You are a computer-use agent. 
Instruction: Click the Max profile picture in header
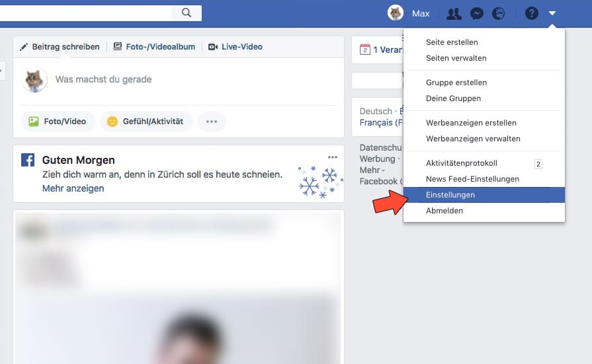pyautogui.click(x=396, y=13)
